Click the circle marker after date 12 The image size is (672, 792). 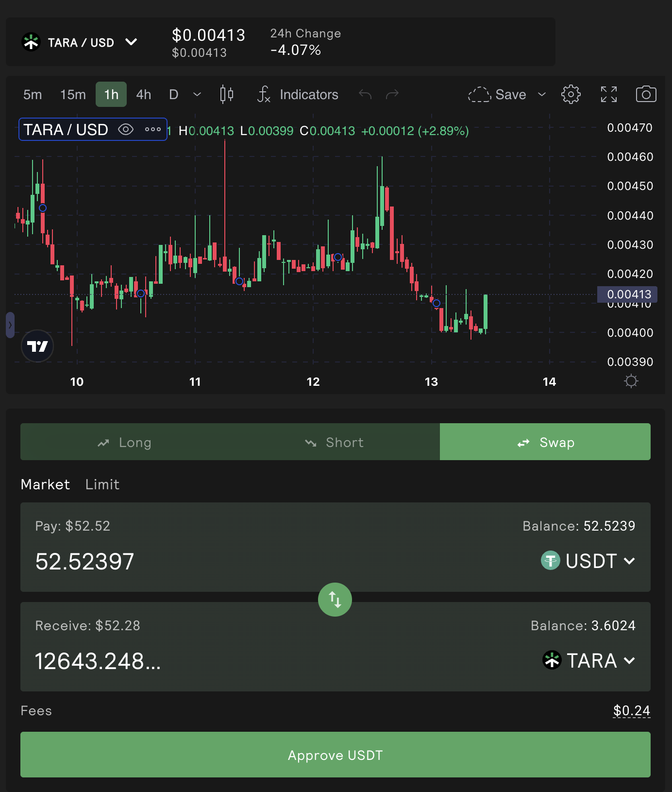(x=338, y=257)
